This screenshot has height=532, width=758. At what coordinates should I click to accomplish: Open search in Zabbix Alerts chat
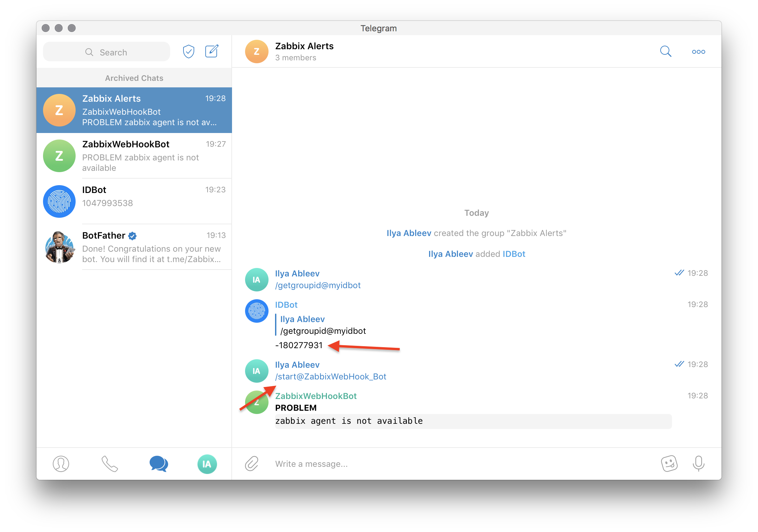click(665, 51)
